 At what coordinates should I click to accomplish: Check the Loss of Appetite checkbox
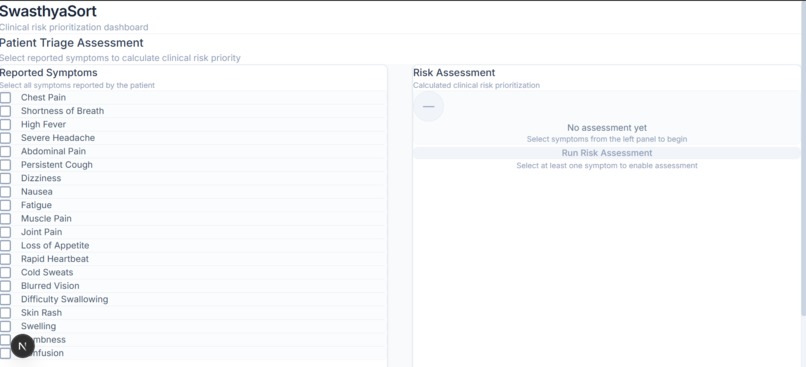(x=5, y=246)
